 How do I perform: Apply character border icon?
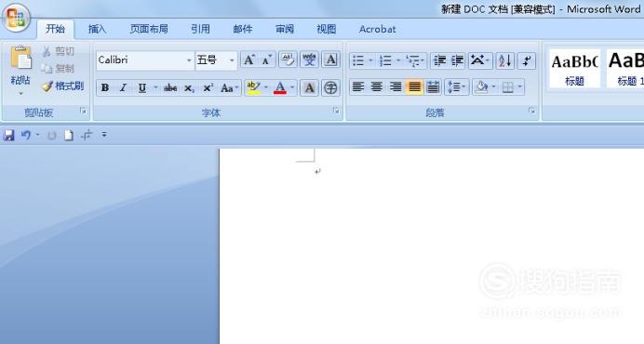pos(331,60)
